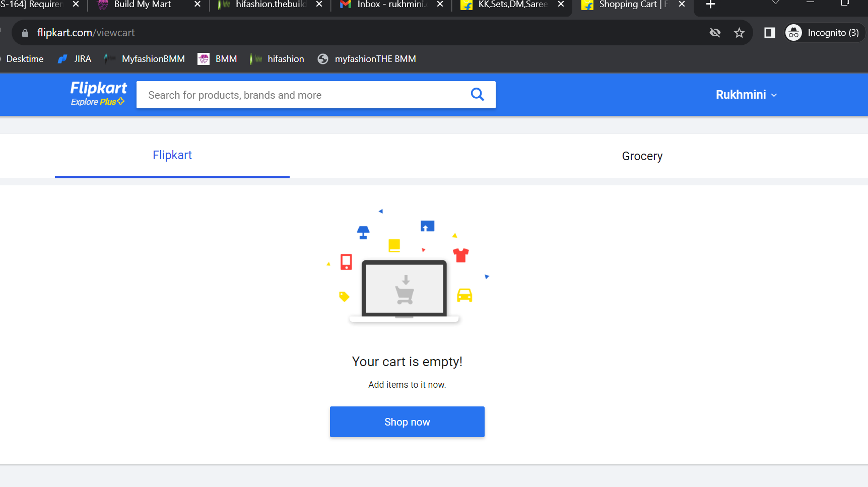Close the Gmail Inbox tab
Screen dimensions: 868x487
440,4
